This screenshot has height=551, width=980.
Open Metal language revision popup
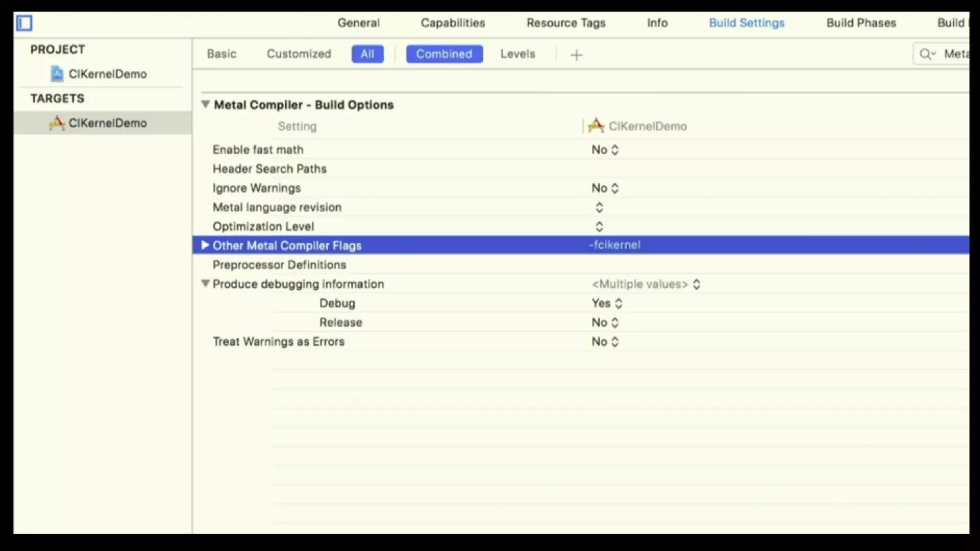[599, 207]
